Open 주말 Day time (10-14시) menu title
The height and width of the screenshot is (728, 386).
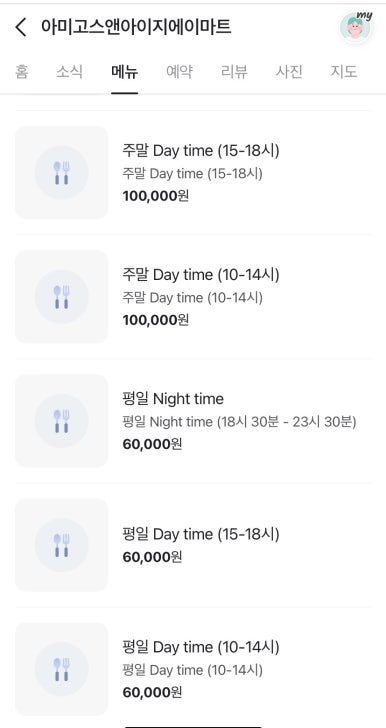tap(201, 275)
